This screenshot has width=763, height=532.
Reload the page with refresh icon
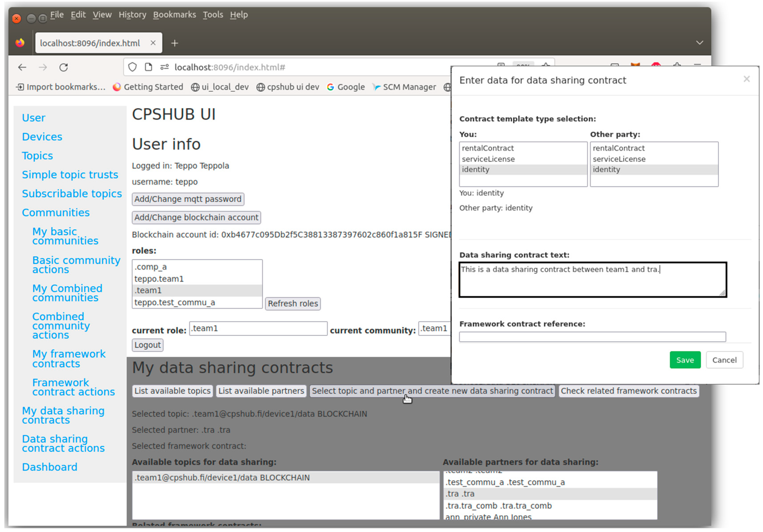click(63, 67)
